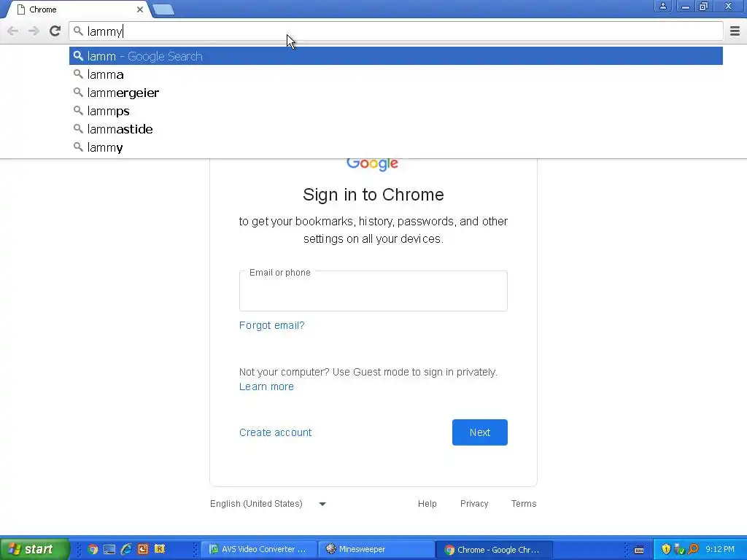Open the Learn more link

[266, 386]
